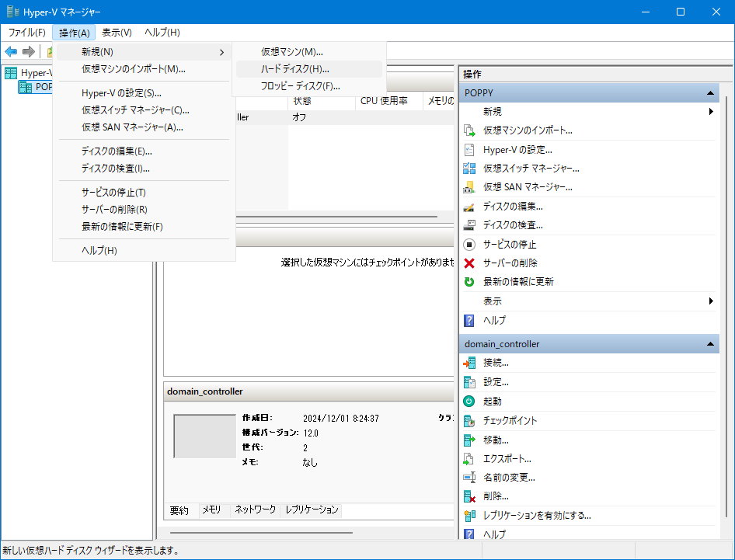
Task: Click the 接続... action link
Action: click(x=496, y=363)
